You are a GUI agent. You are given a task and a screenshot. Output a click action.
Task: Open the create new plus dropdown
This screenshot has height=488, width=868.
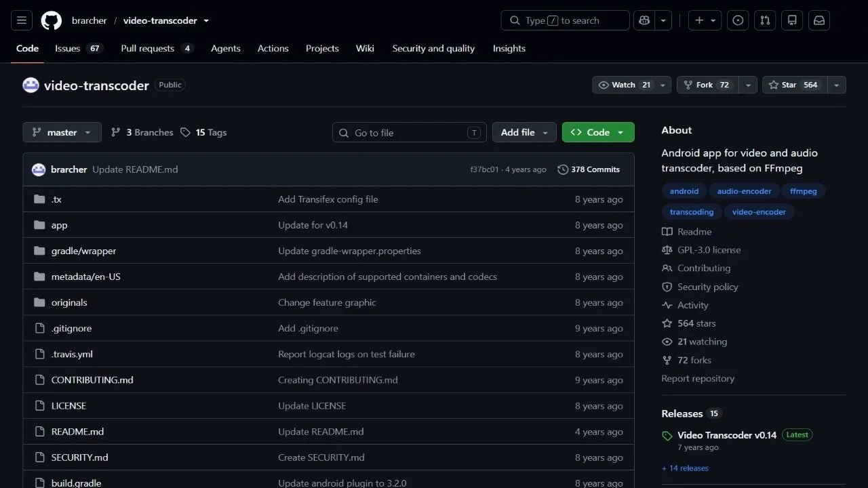[705, 20]
